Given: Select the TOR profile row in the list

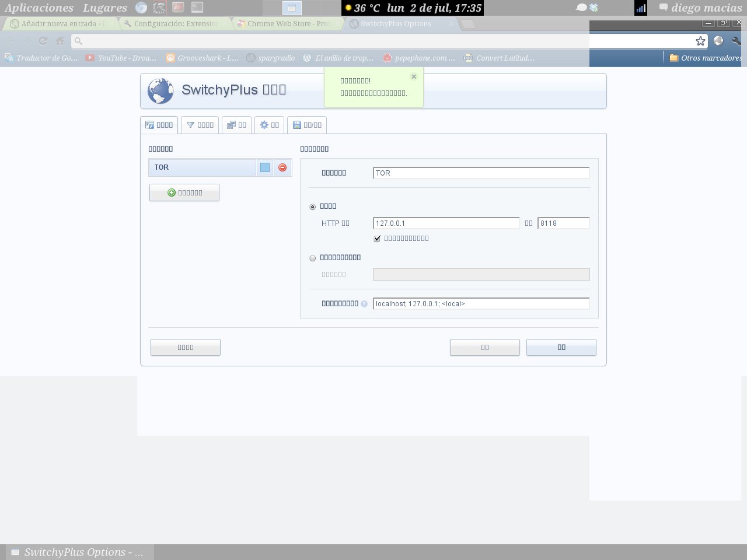Looking at the screenshot, I should click(x=203, y=167).
